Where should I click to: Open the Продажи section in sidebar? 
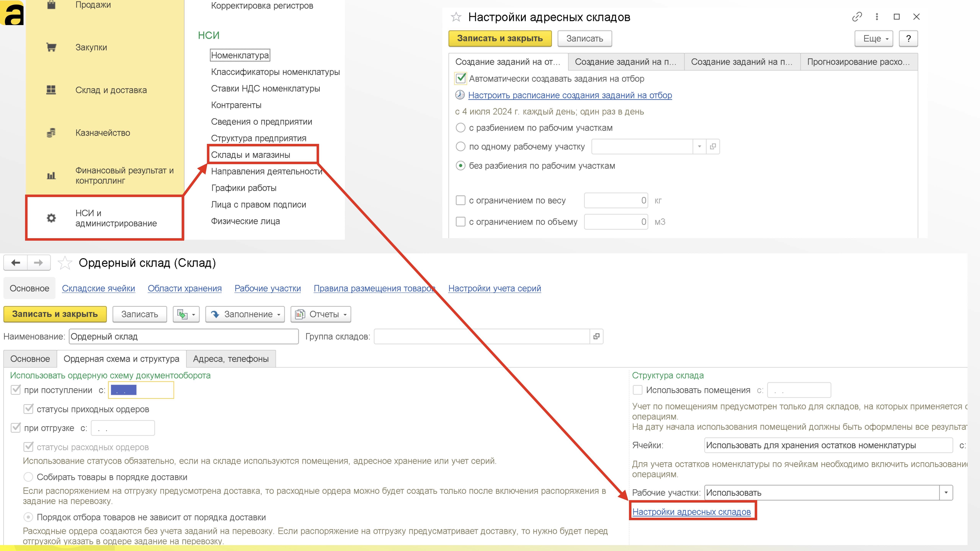coord(93,5)
